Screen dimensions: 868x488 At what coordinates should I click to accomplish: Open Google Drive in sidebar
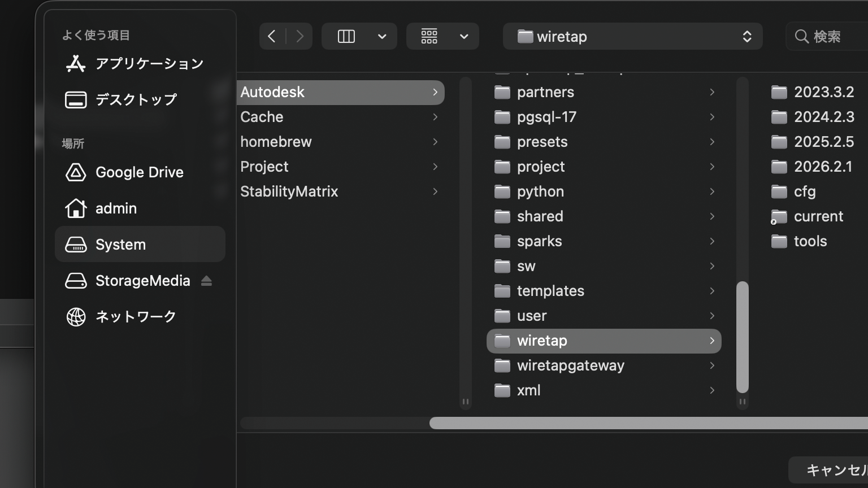139,172
